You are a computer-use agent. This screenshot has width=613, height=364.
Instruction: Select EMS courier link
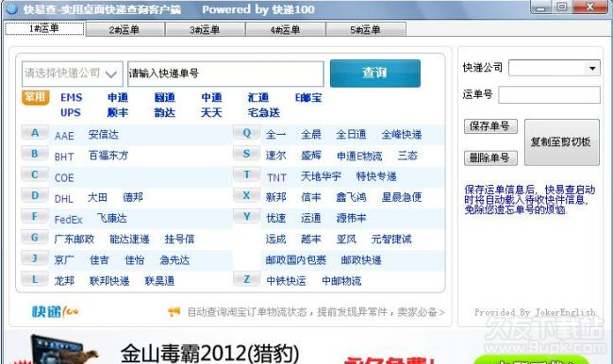(71, 97)
